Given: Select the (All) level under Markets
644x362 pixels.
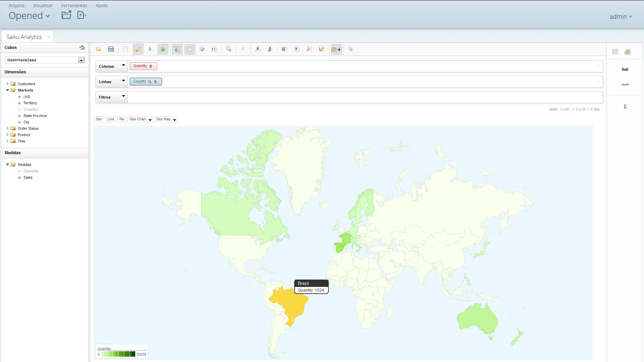Looking at the screenshot, I should pos(27,97).
